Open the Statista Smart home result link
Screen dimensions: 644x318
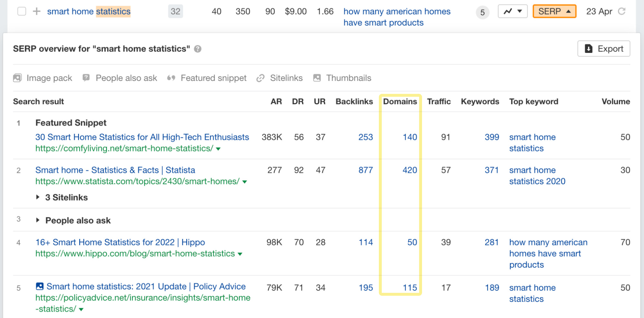click(x=115, y=170)
